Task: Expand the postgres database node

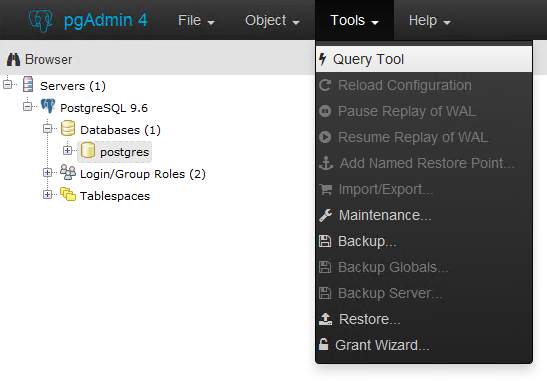Action: (68, 150)
